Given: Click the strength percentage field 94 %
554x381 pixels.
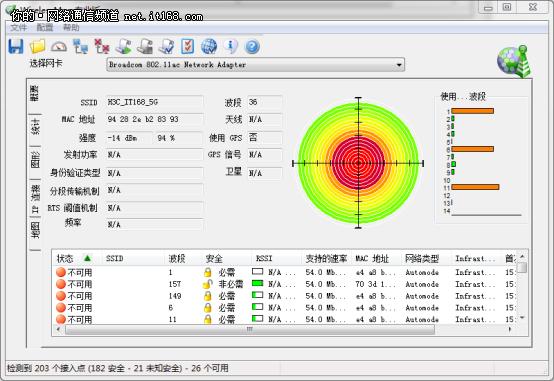Looking at the screenshot, I should pyautogui.click(x=179, y=138).
